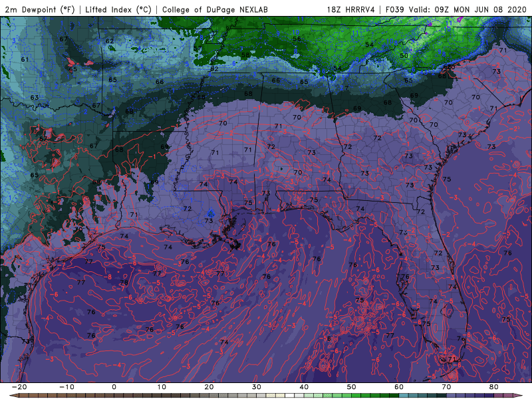Click the "-20" colorbar tick label
This screenshot has height=399, width=532.
[19, 387]
